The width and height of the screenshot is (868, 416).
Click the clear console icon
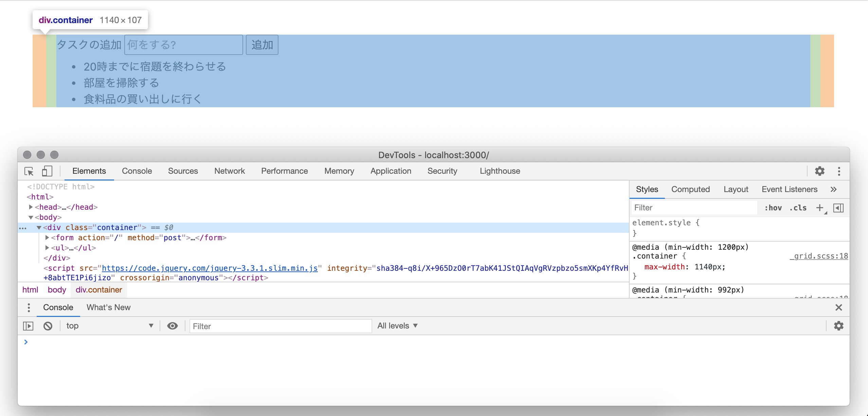(x=48, y=326)
